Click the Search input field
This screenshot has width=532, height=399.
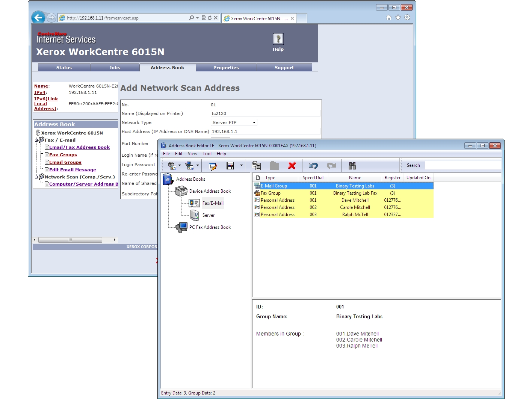point(463,165)
